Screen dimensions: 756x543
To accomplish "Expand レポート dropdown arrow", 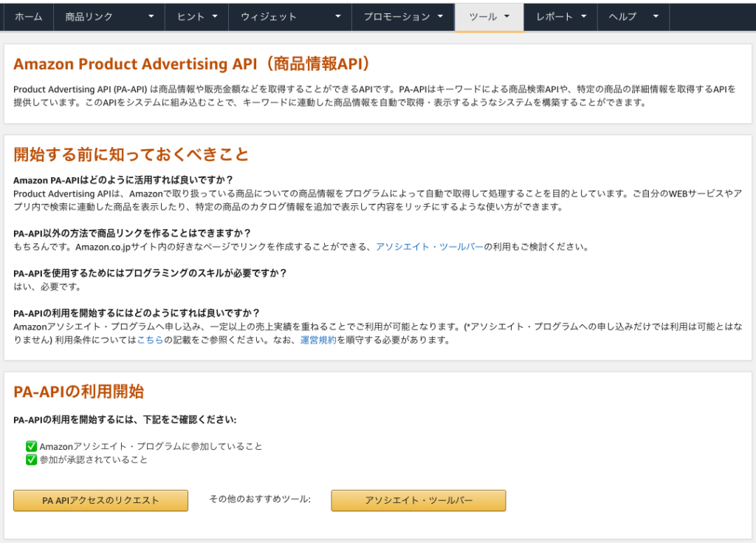I will (584, 16).
